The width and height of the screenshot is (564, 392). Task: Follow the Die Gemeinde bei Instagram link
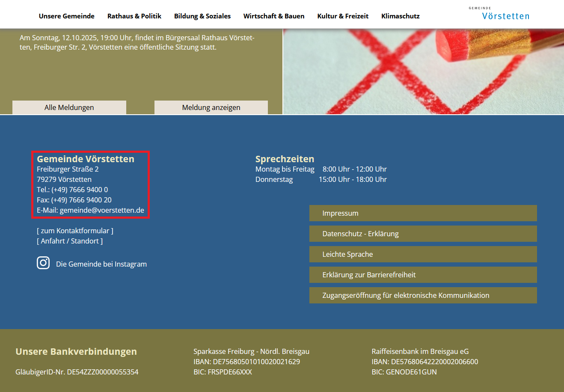point(101,264)
